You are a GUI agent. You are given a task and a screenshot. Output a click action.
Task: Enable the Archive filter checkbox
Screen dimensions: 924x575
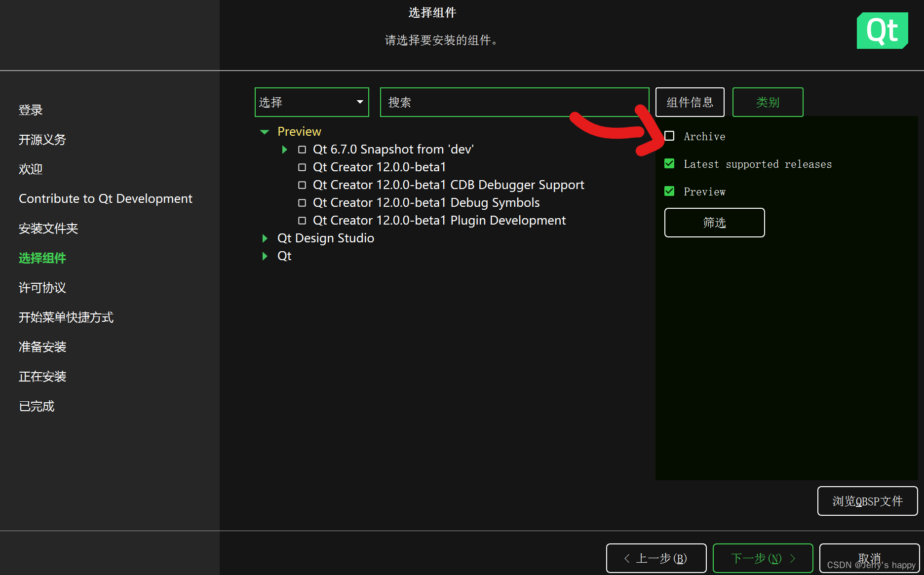[x=669, y=136]
